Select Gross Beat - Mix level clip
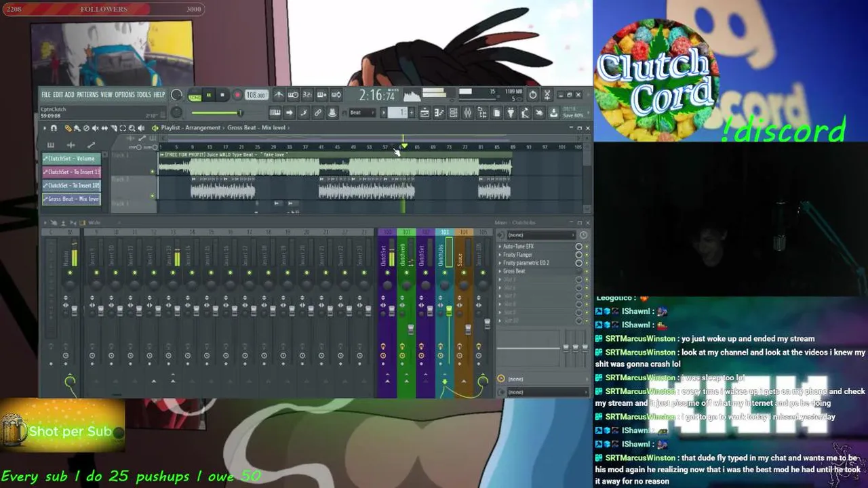The width and height of the screenshot is (868, 488). tap(71, 199)
